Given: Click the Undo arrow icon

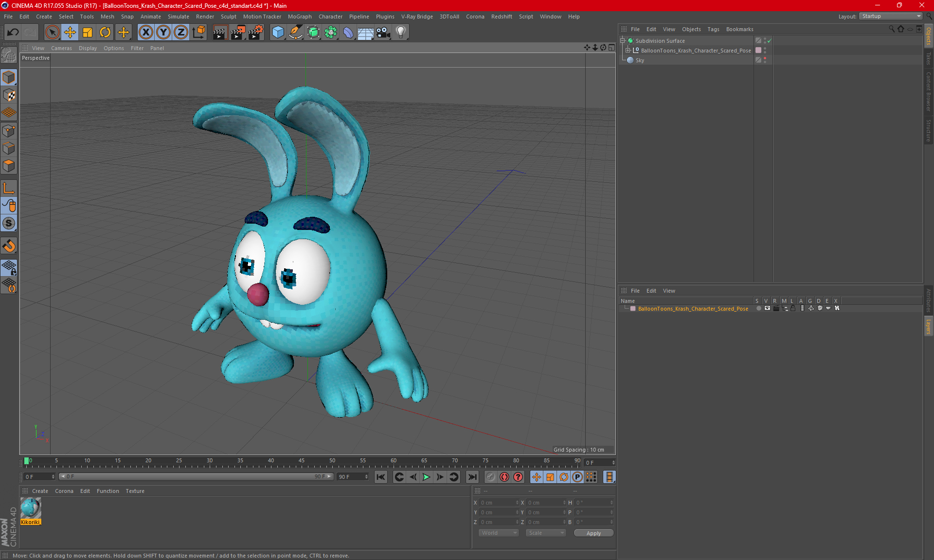Looking at the screenshot, I should click(13, 33).
